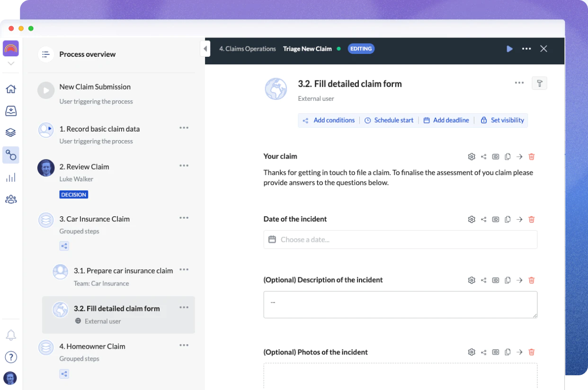This screenshot has width=588, height=390.
Task: Open the stacked layers icon in sidebar
Action: tap(10, 133)
